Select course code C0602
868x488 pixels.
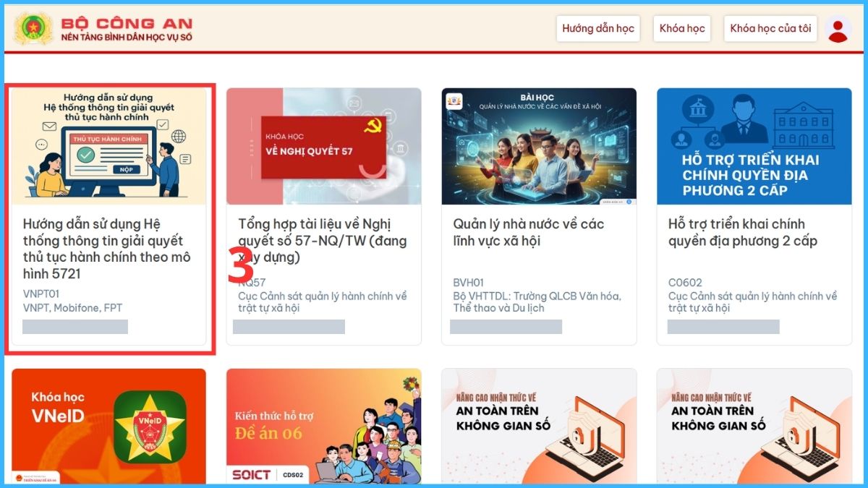685,283
